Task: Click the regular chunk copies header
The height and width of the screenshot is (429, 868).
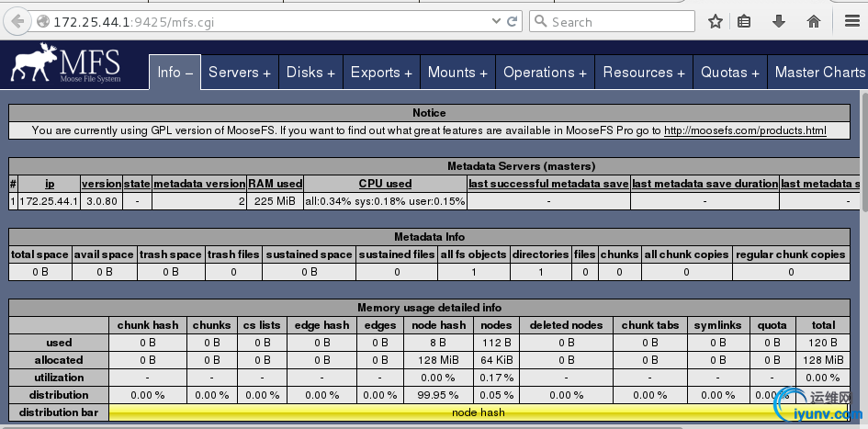Action: pos(791,254)
